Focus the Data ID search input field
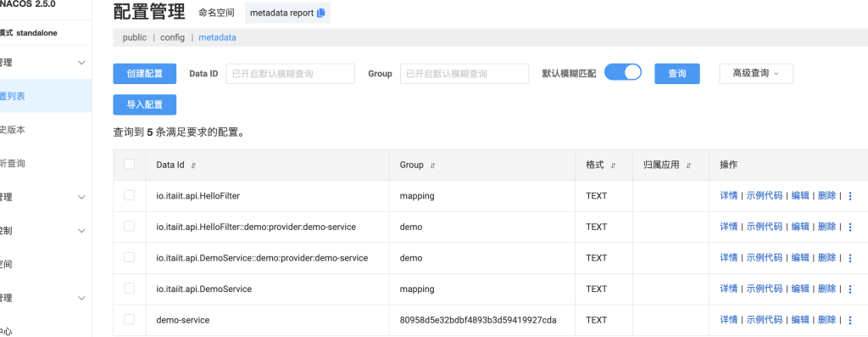This screenshot has width=868, height=337. 290,74
